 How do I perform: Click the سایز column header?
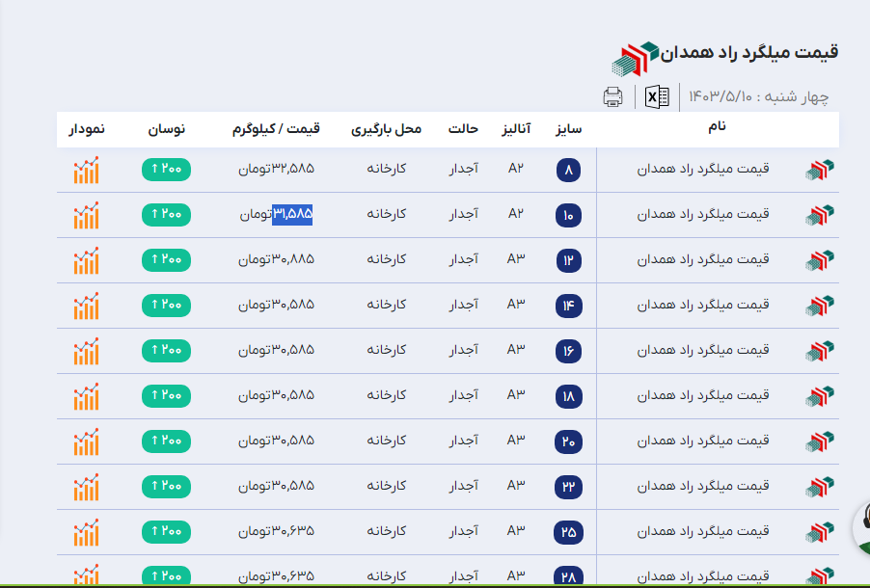[x=568, y=129]
